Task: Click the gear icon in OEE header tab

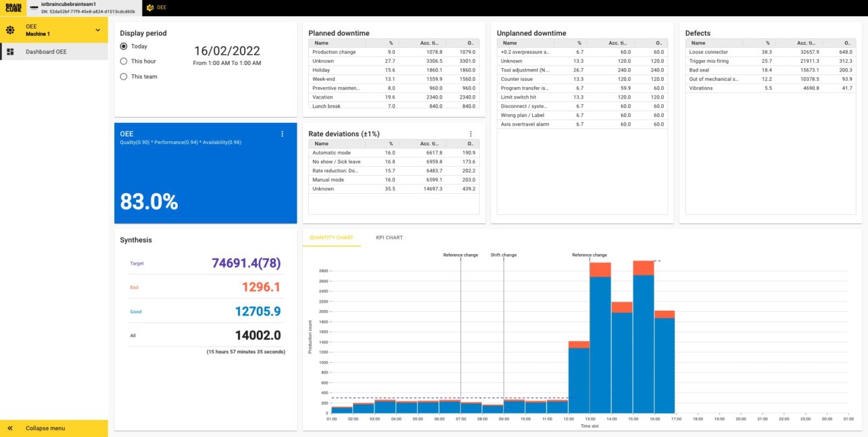Action: 149,7
